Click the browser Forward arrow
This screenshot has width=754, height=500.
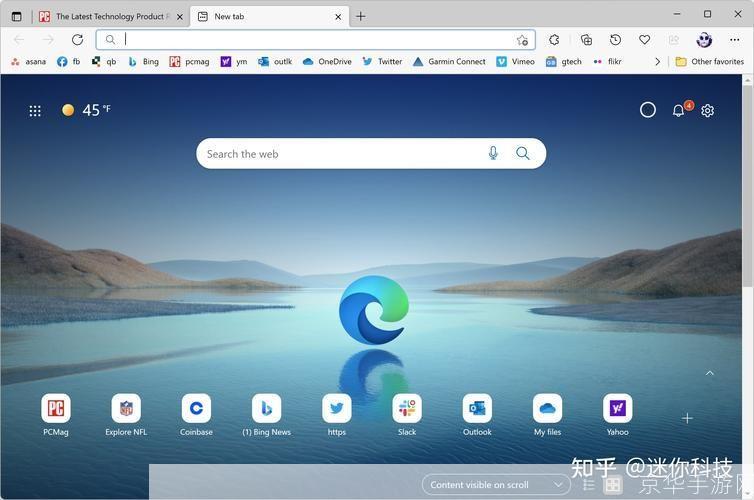tap(48, 39)
